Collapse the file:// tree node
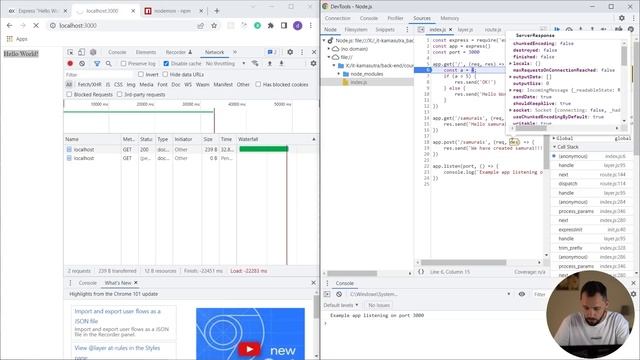The width and height of the screenshot is (640, 360). click(x=329, y=57)
